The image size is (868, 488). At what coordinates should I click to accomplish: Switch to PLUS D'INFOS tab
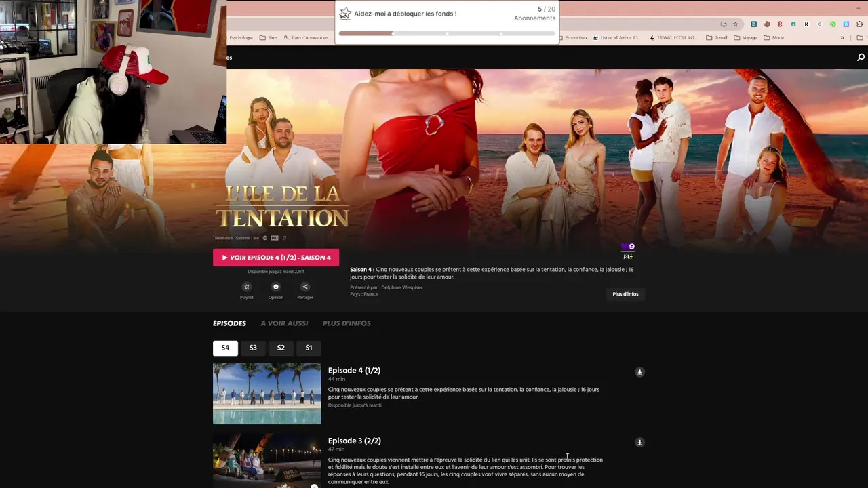(347, 323)
